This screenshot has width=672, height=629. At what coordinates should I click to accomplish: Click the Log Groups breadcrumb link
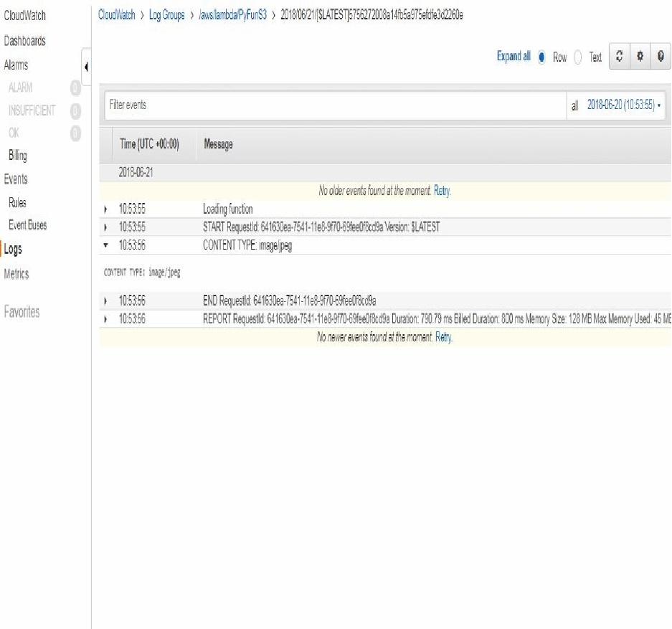pyautogui.click(x=166, y=15)
